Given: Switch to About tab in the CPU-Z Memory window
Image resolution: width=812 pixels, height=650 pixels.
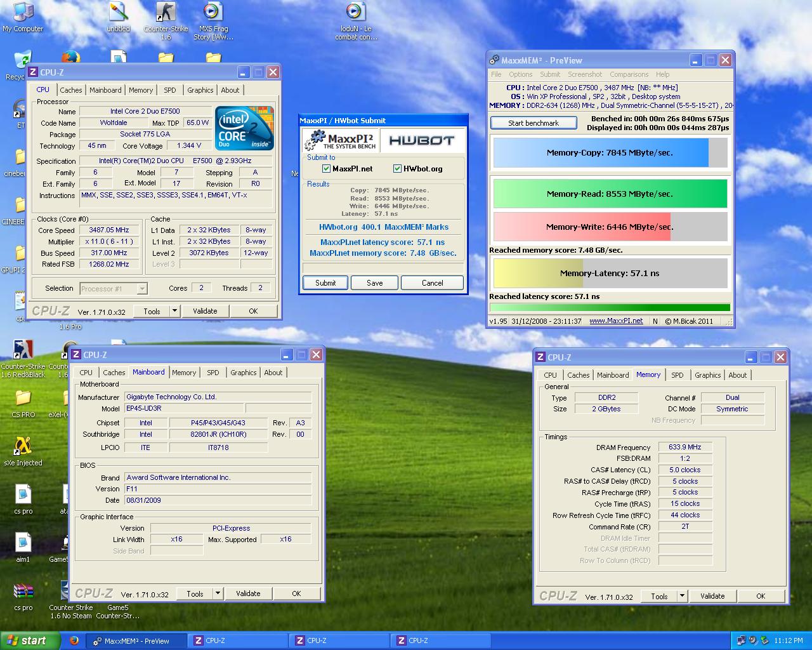Looking at the screenshot, I should pos(737,375).
